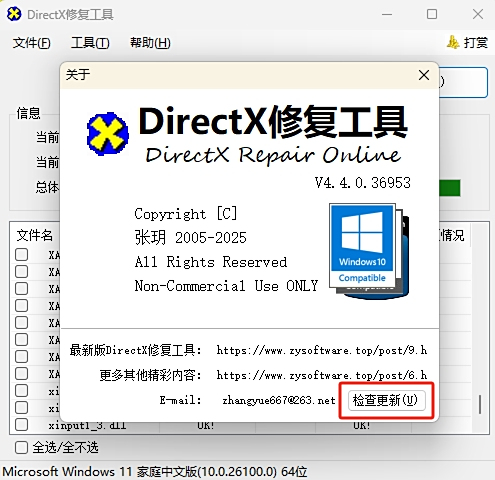495x480 pixels.
Task: Click the 检查更新(U) button
Action: (387, 400)
